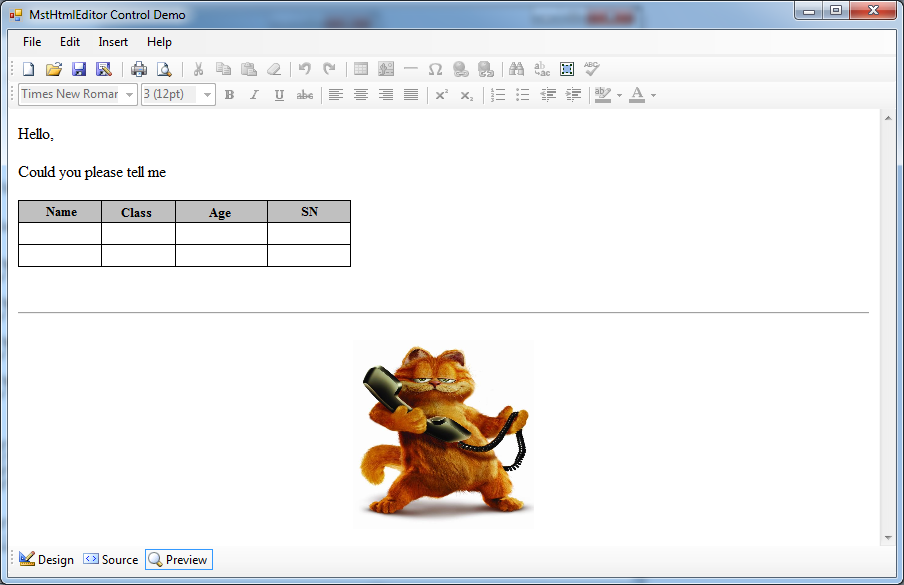This screenshot has width=904, height=585.
Task: Expand the highlight color dropdown arrow
Action: pos(619,95)
